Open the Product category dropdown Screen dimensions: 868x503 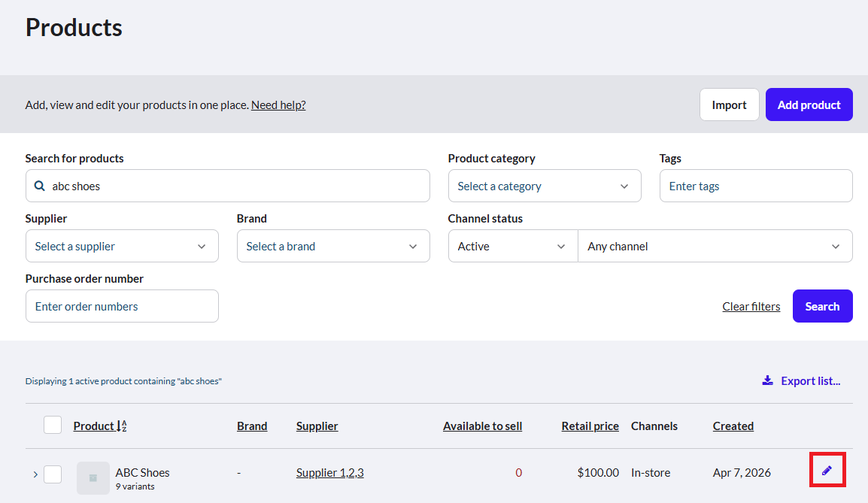pyautogui.click(x=545, y=186)
